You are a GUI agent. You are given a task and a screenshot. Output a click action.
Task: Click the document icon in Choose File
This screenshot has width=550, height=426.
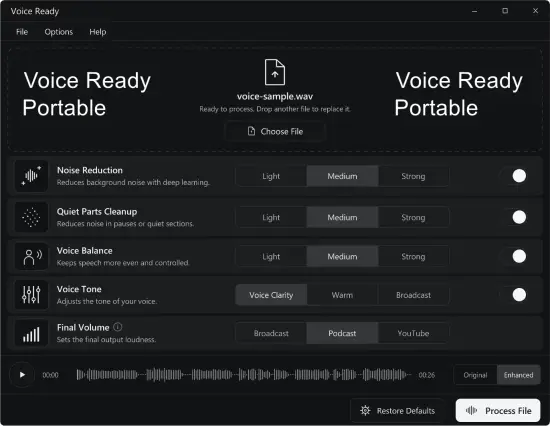[251, 131]
